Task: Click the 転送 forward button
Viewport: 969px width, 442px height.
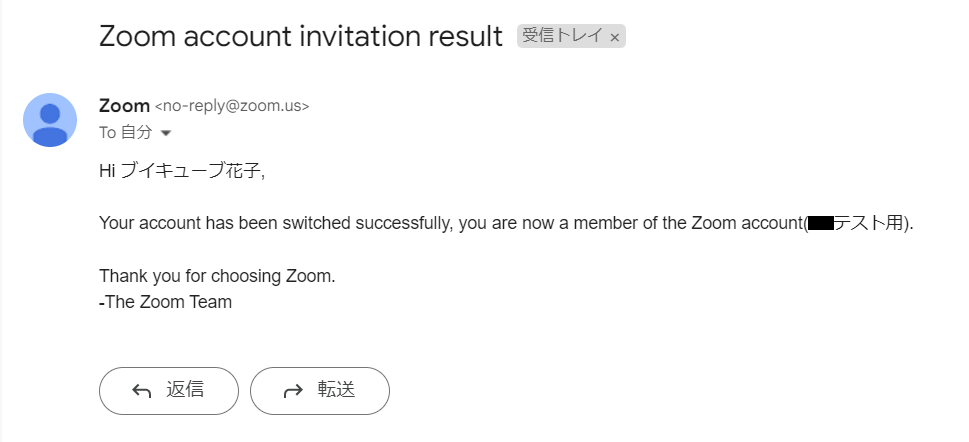Action: (x=319, y=391)
